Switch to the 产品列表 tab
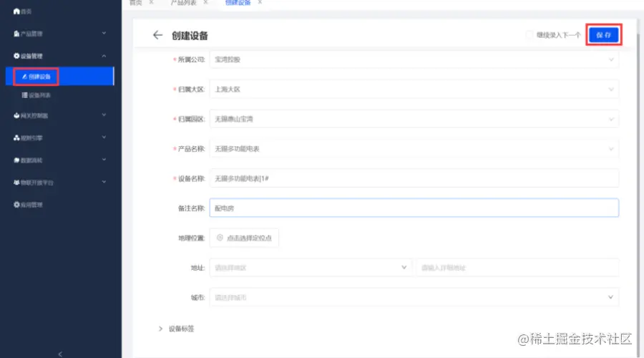This screenshot has height=358, width=644. (184, 2)
